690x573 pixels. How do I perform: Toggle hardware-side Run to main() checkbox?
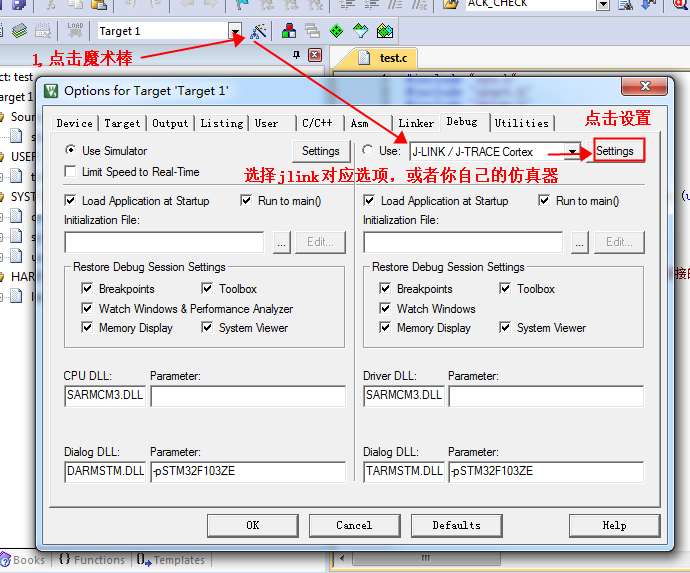click(x=544, y=201)
